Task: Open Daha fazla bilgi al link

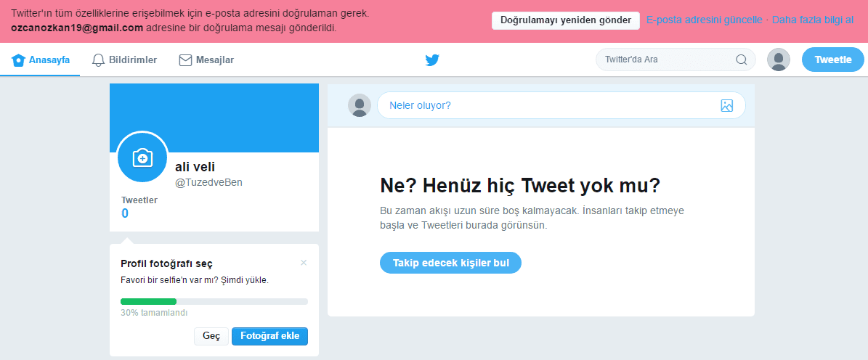Action: click(x=813, y=20)
